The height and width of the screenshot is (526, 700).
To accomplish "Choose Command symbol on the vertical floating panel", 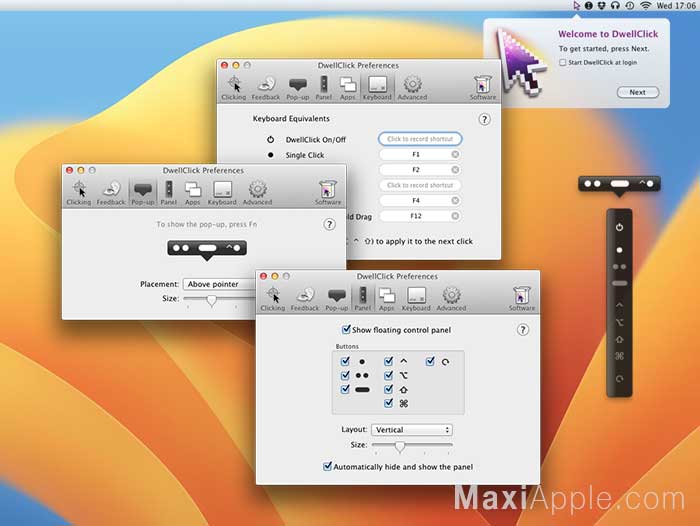I will pyautogui.click(x=619, y=356).
